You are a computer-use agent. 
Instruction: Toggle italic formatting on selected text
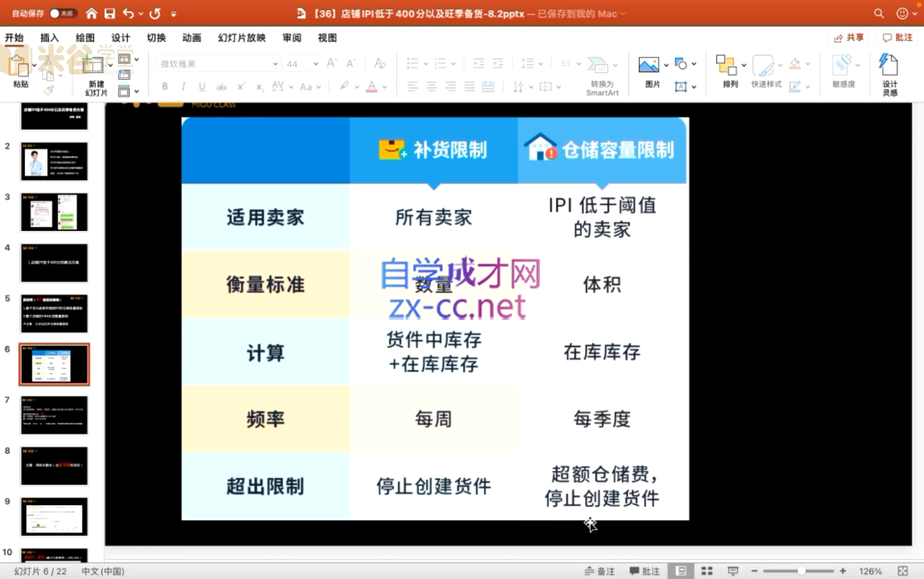(182, 86)
